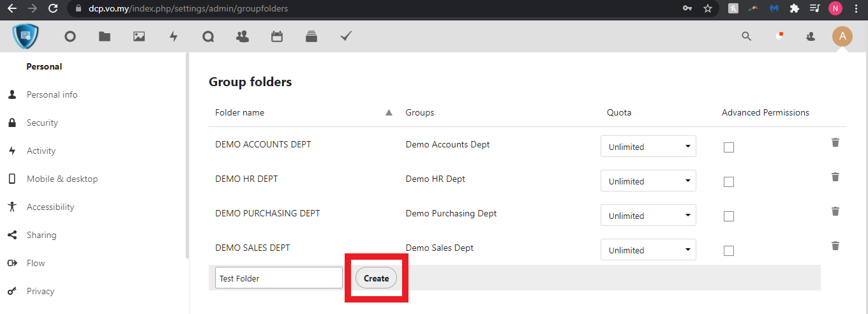The height and width of the screenshot is (314, 868).
Task: Open quota dropdown for DEMO ACCOUNTS DEPT
Action: click(x=648, y=147)
